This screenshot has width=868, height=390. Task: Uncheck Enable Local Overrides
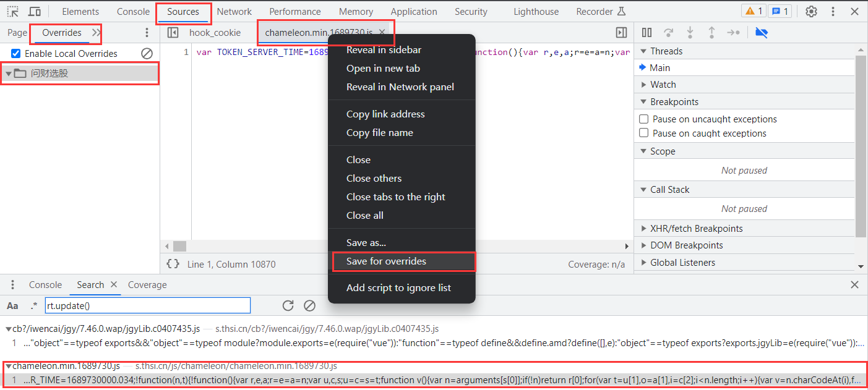click(16, 54)
